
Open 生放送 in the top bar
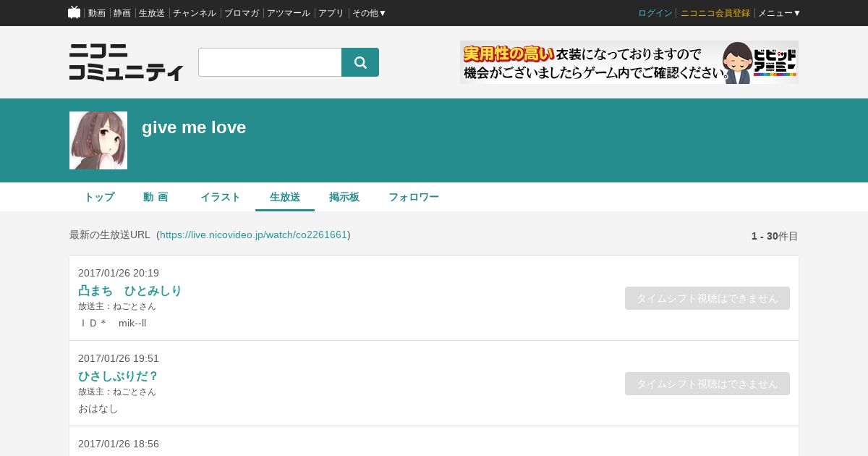click(x=152, y=13)
